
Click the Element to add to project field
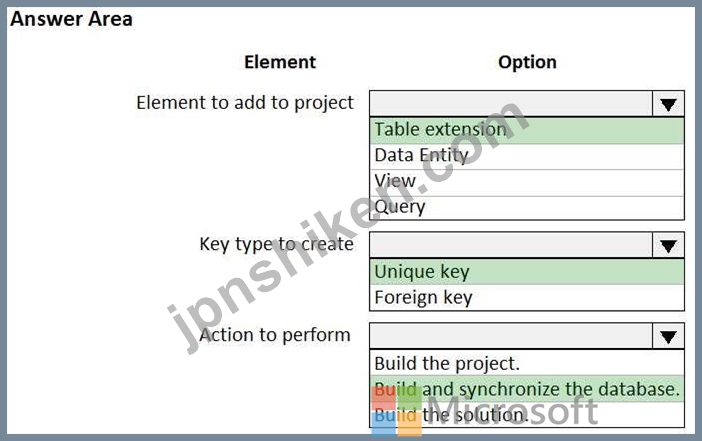(x=511, y=104)
